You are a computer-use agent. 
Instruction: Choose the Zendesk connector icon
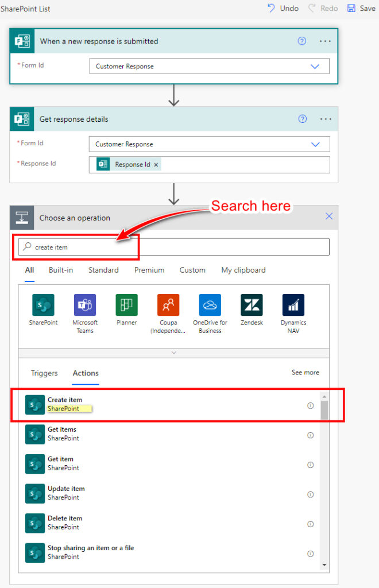(252, 305)
